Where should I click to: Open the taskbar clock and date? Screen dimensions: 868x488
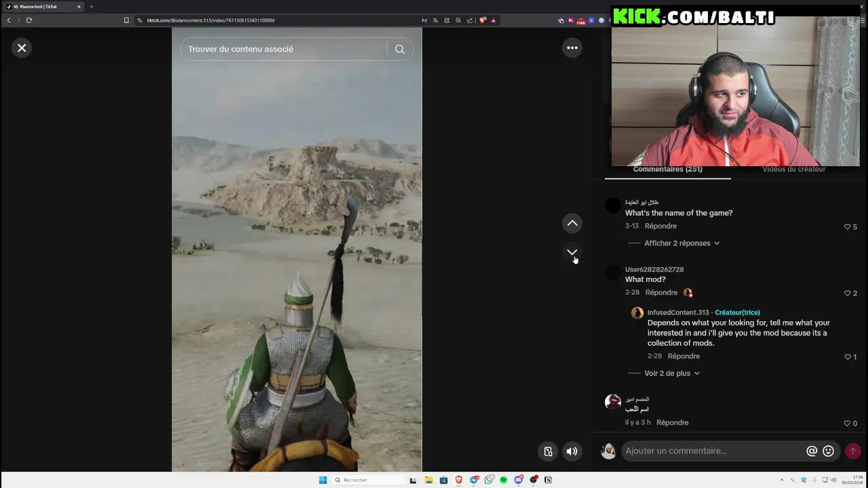(853, 480)
